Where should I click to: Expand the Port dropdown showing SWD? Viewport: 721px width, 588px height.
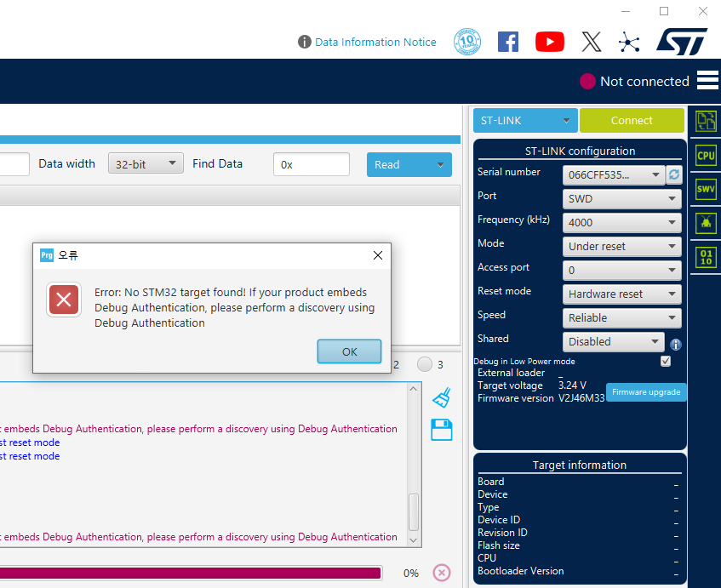(x=621, y=198)
